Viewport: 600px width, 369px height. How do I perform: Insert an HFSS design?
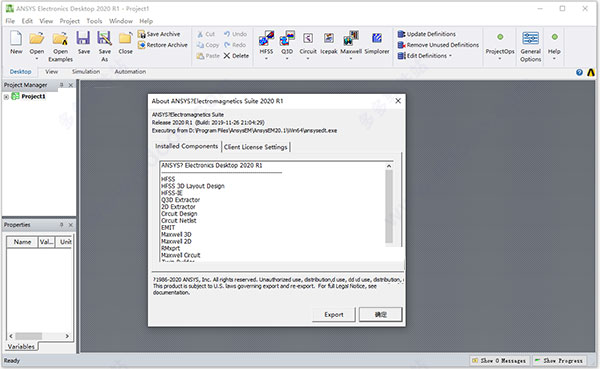click(x=266, y=38)
